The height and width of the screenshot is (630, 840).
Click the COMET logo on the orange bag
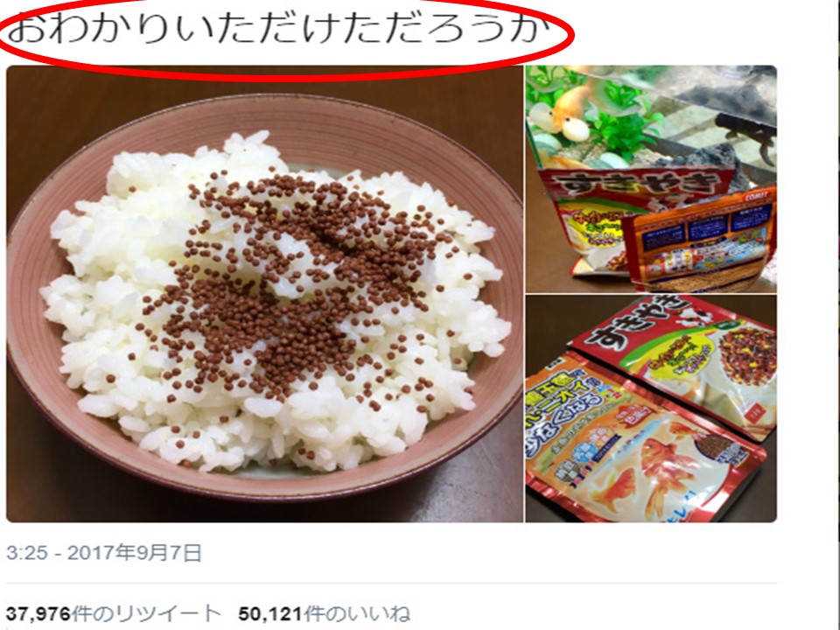(756, 197)
